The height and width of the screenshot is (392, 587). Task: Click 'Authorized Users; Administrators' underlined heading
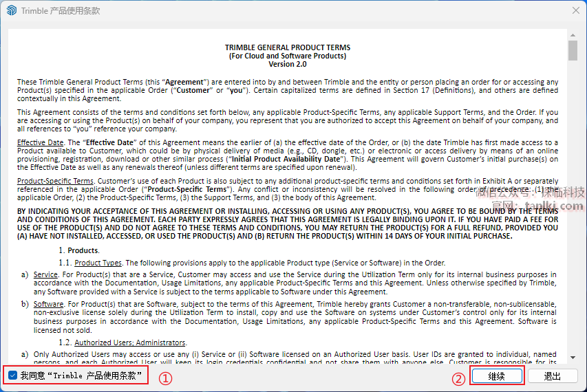[x=130, y=342]
